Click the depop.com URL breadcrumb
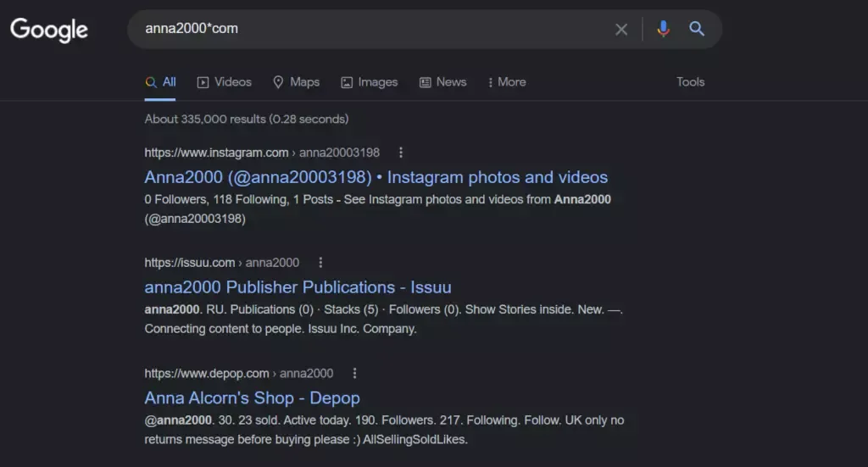Screen dimensions: 868x467 tap(238, 374)
